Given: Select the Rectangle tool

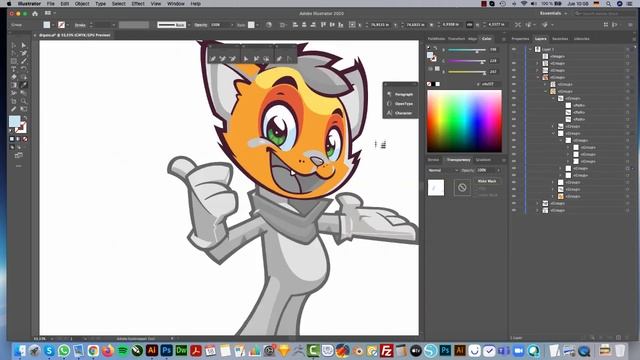Looking at the screenshot, I should tap(14, 61).
